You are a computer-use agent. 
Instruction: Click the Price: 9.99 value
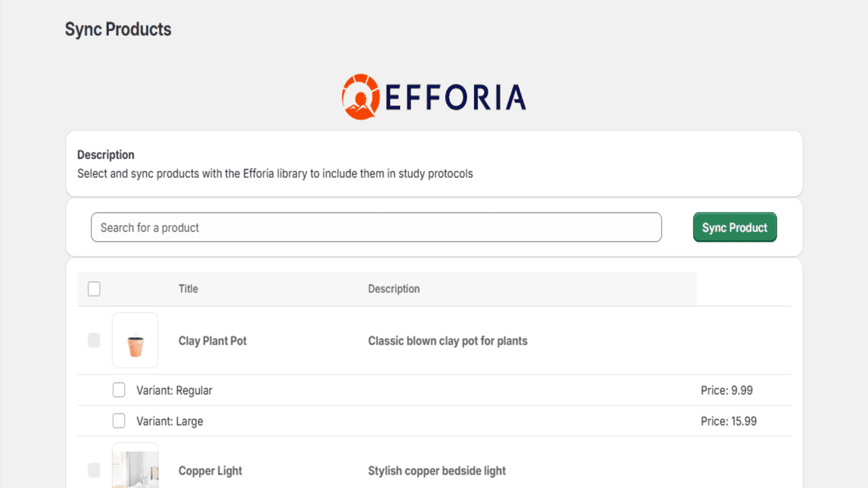[726, 390]
